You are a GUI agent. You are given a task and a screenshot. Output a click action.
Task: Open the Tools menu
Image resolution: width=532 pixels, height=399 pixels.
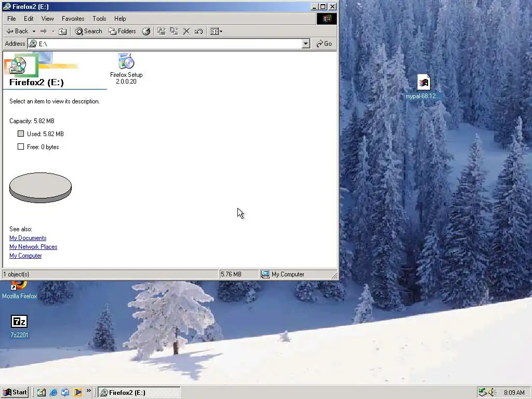tap(99, 19)
